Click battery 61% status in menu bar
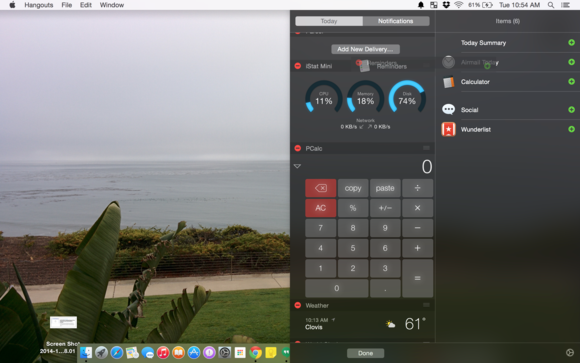Image resolution: width=580 pixels, height=363 pixels. (x=480, y=5)
